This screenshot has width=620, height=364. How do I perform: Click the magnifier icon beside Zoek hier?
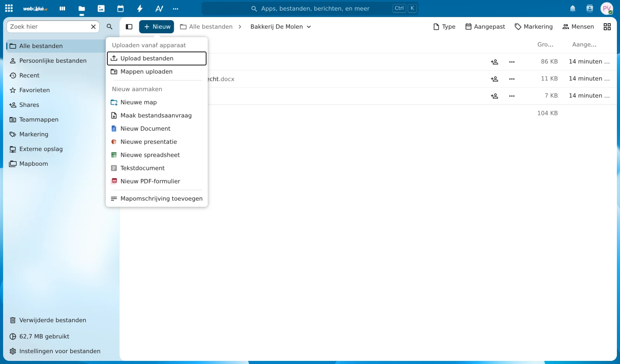click(x=110, y=27)
